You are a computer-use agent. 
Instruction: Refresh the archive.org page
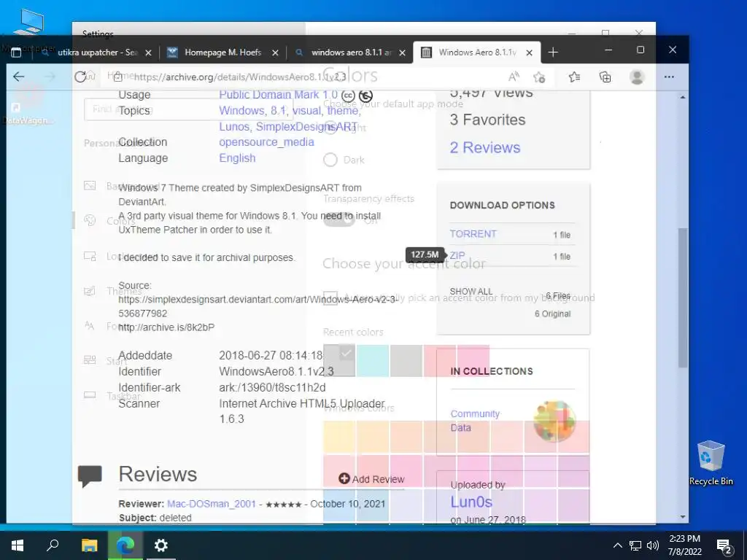click(80, 77)
